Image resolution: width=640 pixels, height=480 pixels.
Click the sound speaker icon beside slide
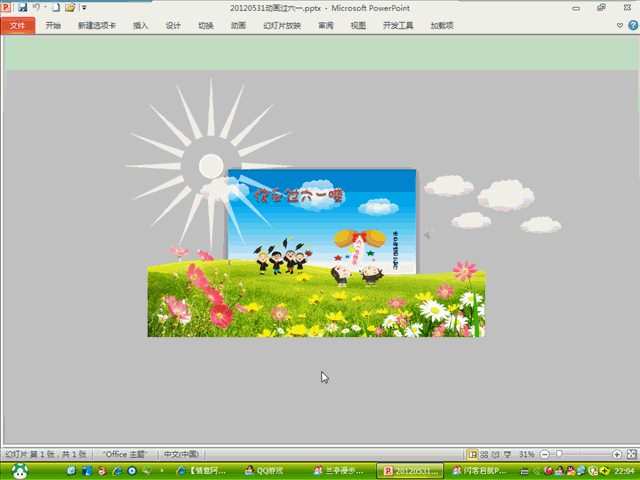428,234
